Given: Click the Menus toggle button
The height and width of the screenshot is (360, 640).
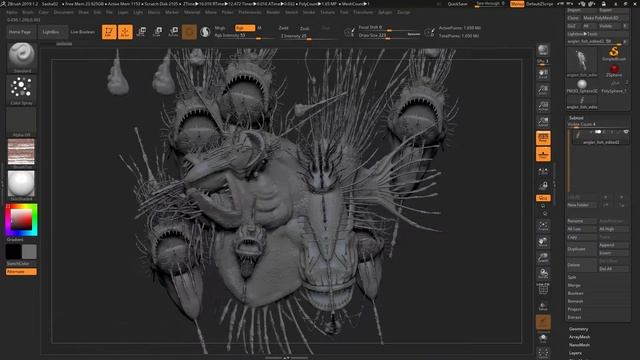Looking at the screenshot, I should tap(517, 4).
